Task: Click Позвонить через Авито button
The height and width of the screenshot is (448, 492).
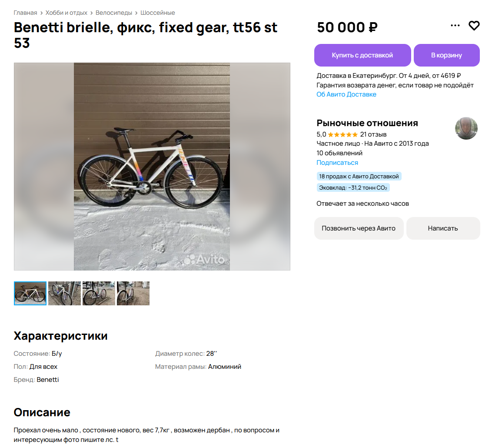Action: pyautogui.click(x=359, y=228)
